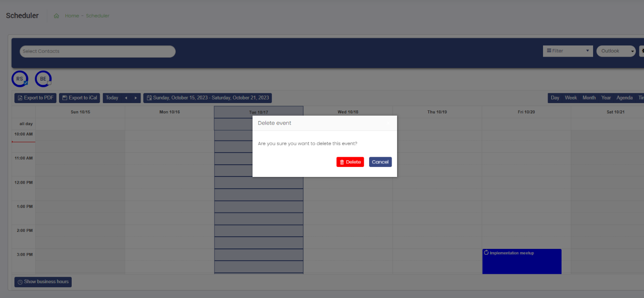The width and height of the screenshot is (644, 298).
Task: Select the Mon 10/16 column header
Action: (169, 112)
